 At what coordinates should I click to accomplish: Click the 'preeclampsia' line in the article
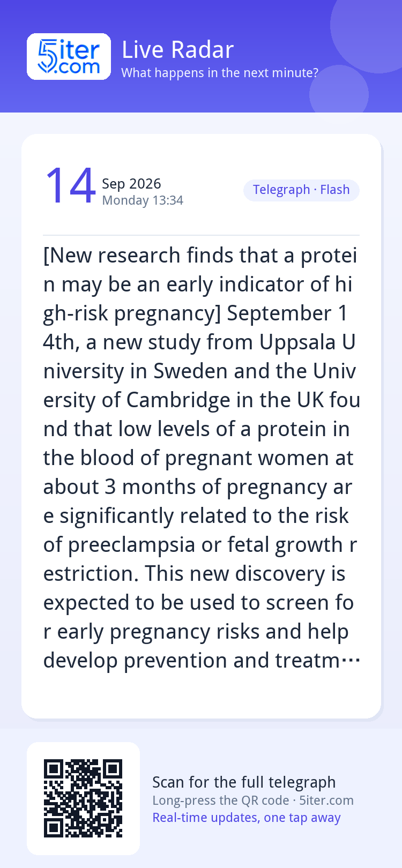200,545
